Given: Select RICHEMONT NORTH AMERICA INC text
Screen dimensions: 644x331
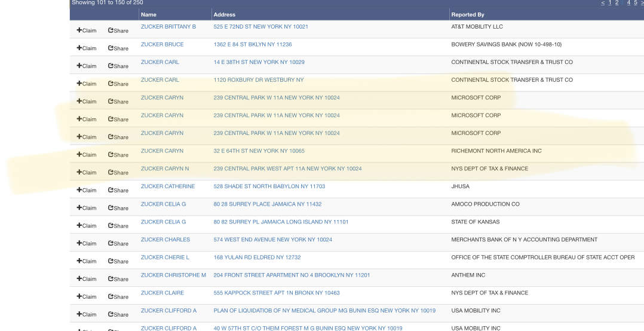Looking at the screenshot, I should [x=496, y=151].
